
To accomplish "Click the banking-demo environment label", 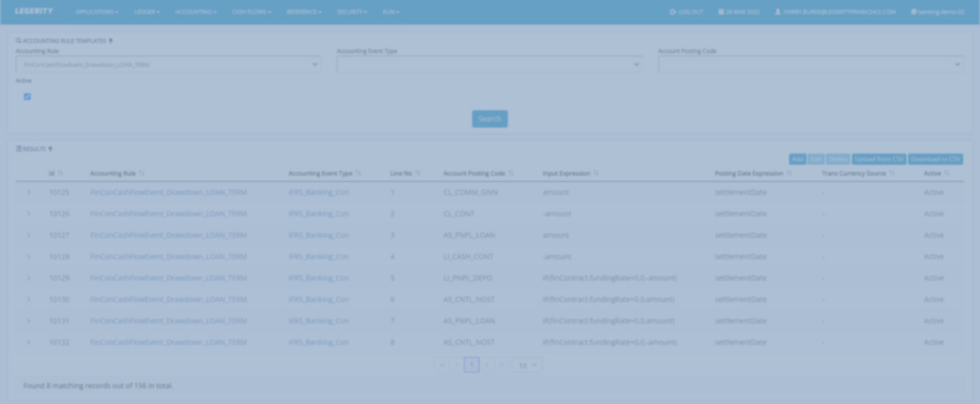I will point(938,12).
